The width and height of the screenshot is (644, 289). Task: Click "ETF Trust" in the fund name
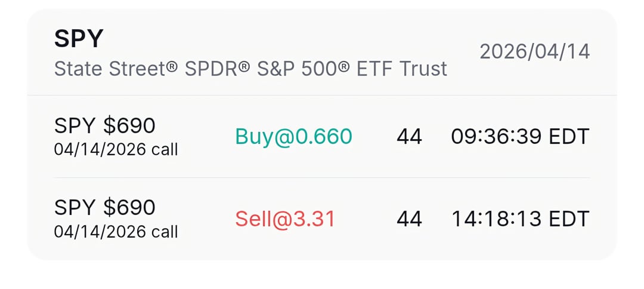(x=401, y=69)
